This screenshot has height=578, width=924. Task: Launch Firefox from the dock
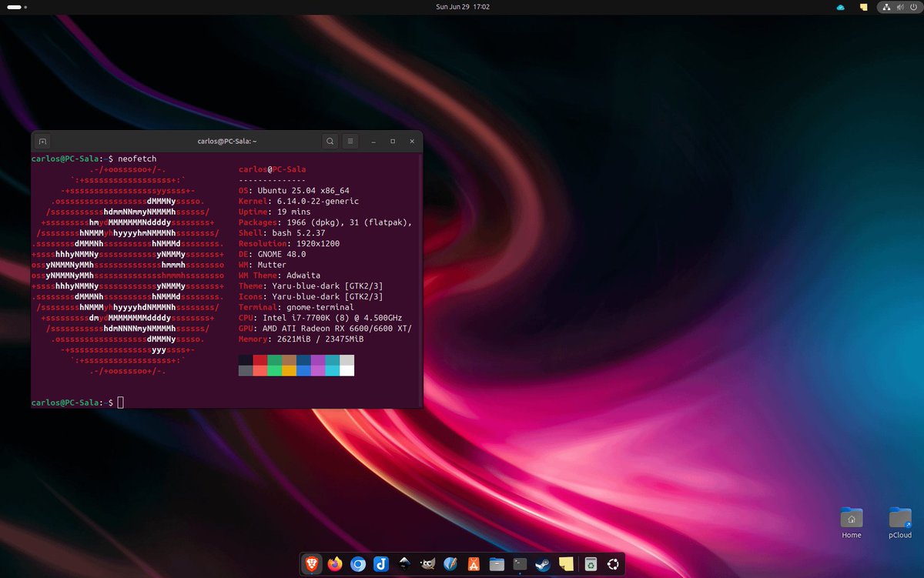[334, 564]
